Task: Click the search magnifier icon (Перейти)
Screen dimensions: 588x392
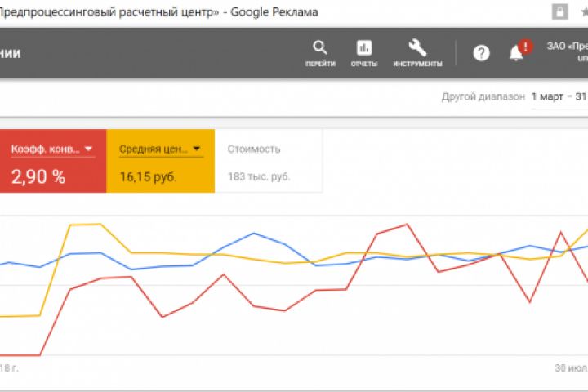Action: 321,47
